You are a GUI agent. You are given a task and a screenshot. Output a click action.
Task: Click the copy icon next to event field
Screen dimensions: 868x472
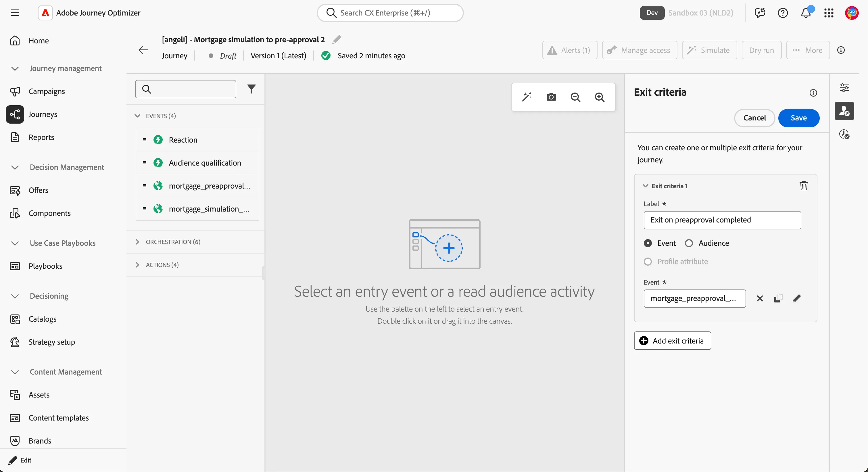pyautogui.click(x=778, y=298)
